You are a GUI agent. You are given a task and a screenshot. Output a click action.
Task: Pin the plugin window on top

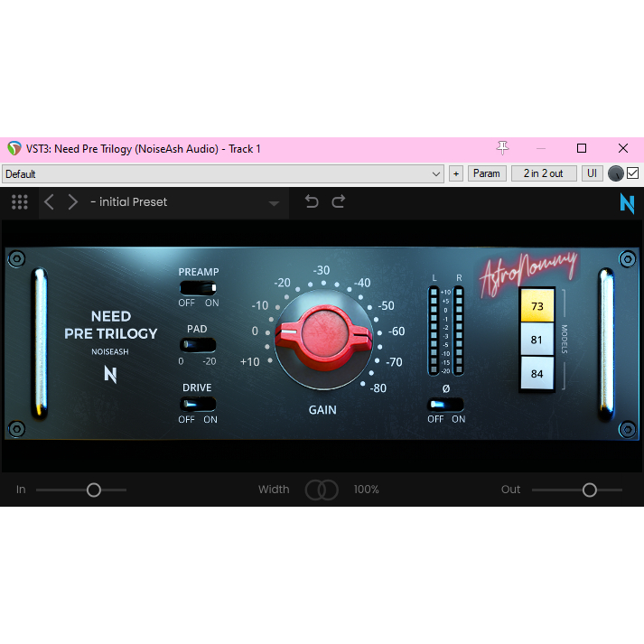[x=502, y=148]
